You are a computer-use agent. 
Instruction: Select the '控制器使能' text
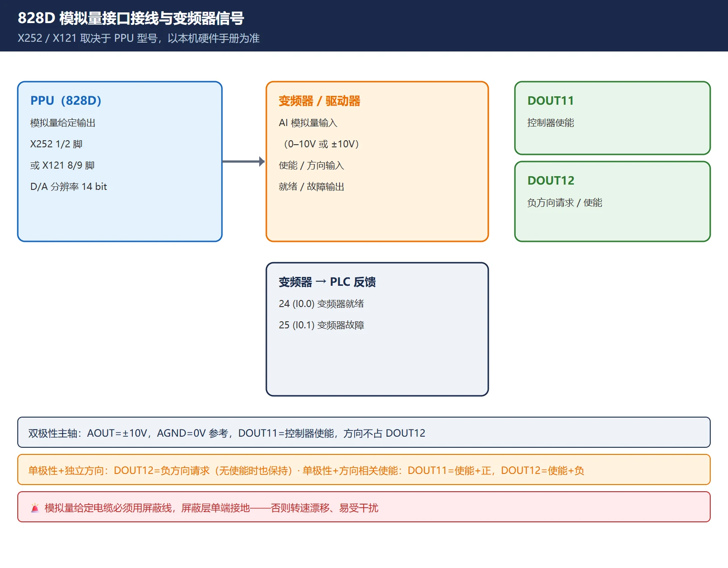pyautogui.click(x=551, y=123)
